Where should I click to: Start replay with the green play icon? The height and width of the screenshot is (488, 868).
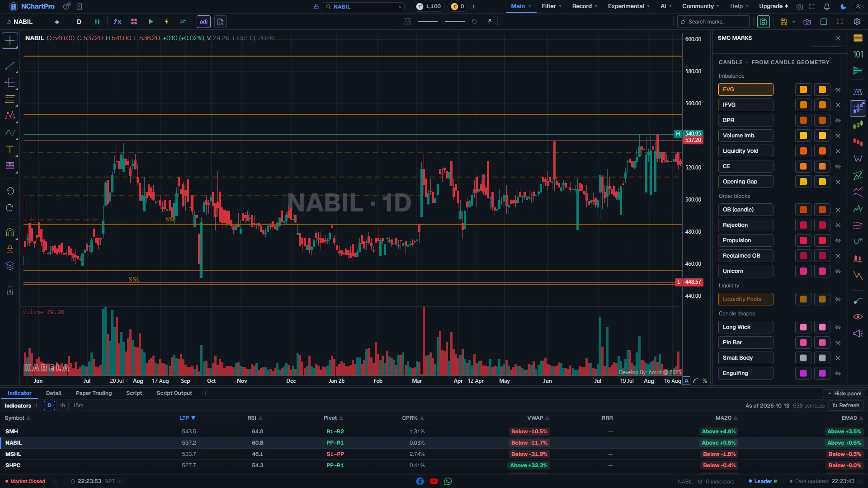pos(151,22)
